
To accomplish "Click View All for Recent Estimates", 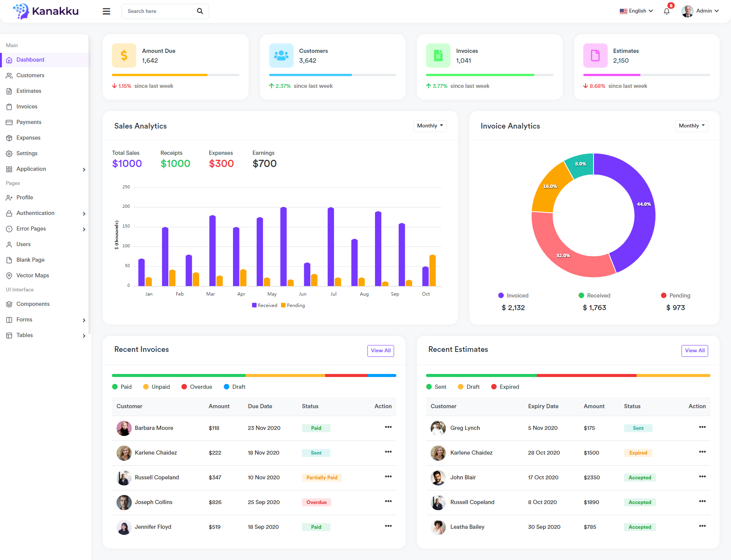I will (694, 351).
